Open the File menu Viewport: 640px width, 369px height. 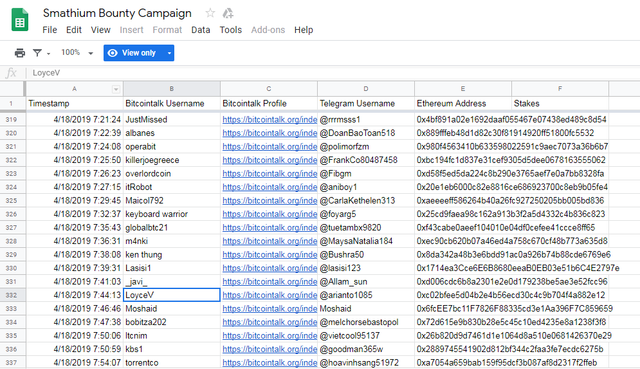tap(49, 30)
